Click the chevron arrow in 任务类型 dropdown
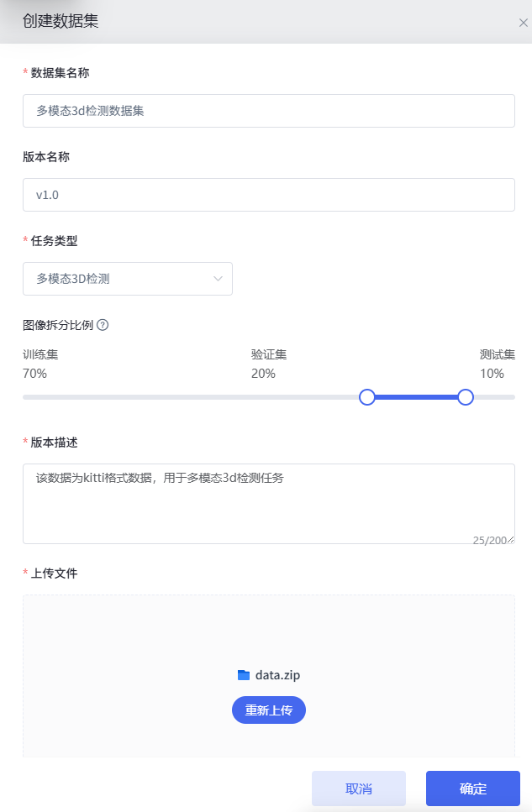 point(218,279)
